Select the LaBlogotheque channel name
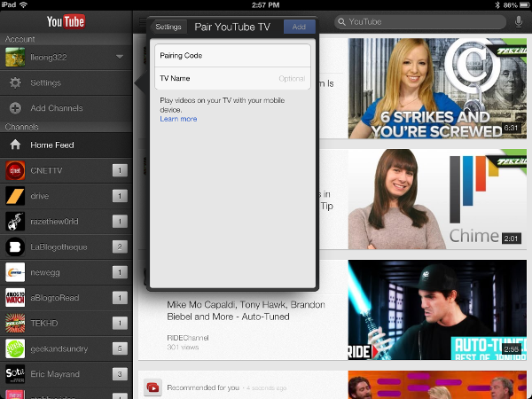The image size is (532, 399). [59, 247]
